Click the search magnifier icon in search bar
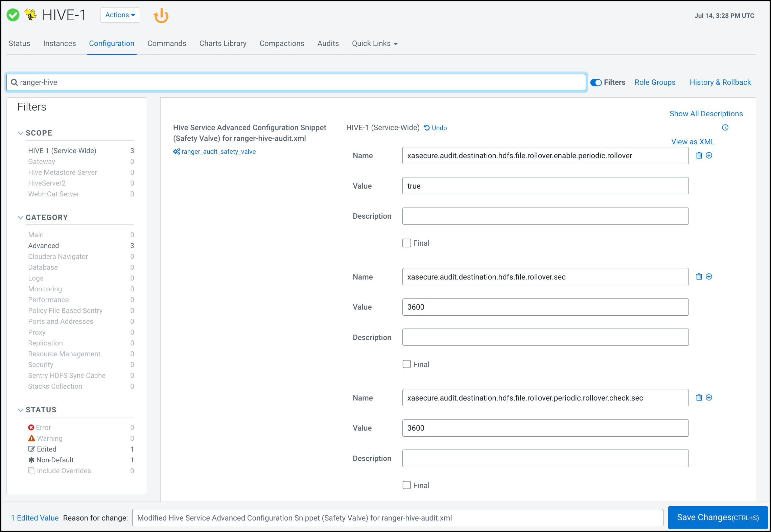Viewport: 771px width, 532px height. (14, 82)
